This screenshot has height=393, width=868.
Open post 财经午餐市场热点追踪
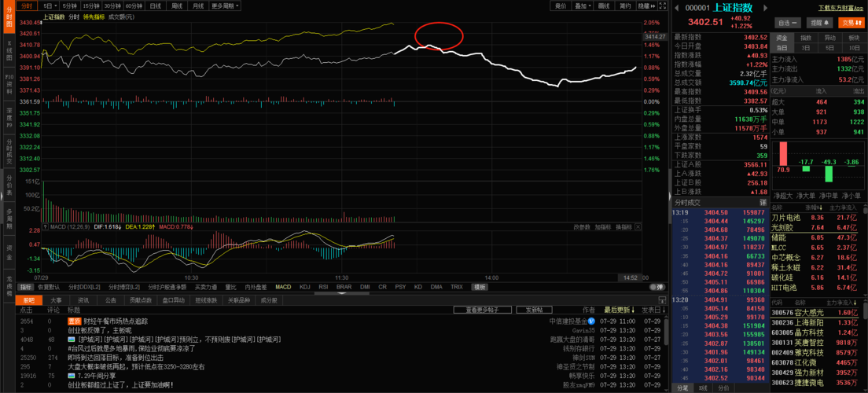(x=115, y=321)
